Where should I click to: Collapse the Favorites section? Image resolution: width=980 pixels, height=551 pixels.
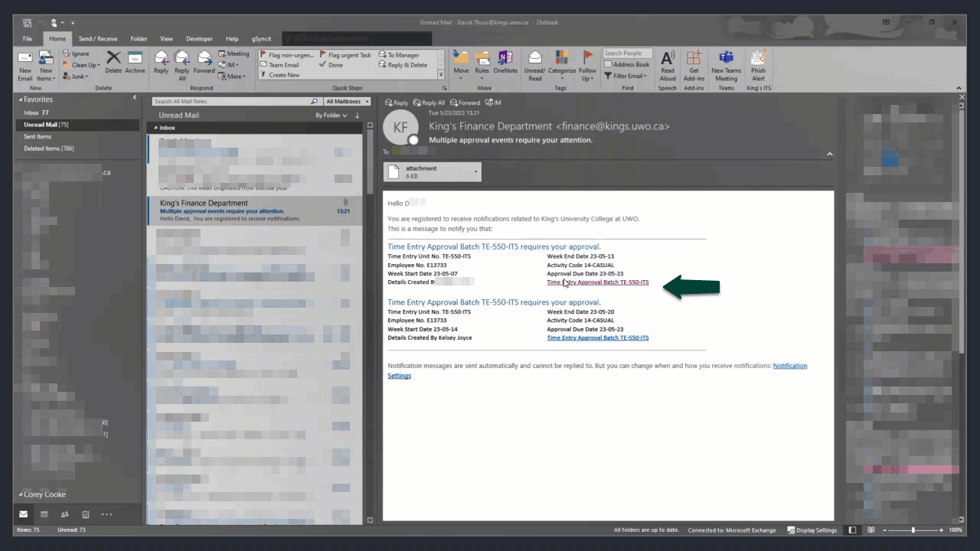click(x=21, y=99)
